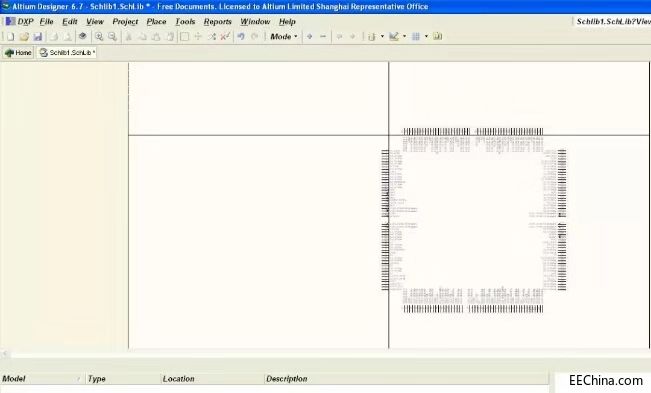Open the drawing tools dropdown arrow
This screenshot has height=393, width=651.
click(404, 37)
